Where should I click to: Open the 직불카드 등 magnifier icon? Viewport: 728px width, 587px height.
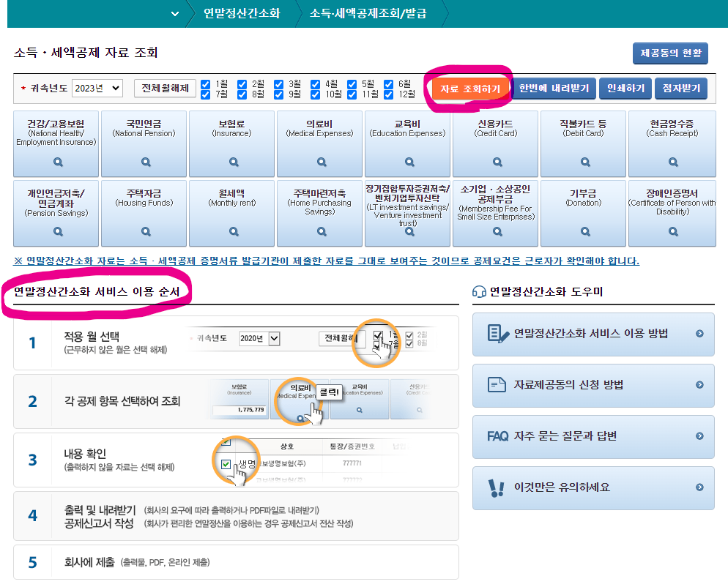click(x=585, y=162)
